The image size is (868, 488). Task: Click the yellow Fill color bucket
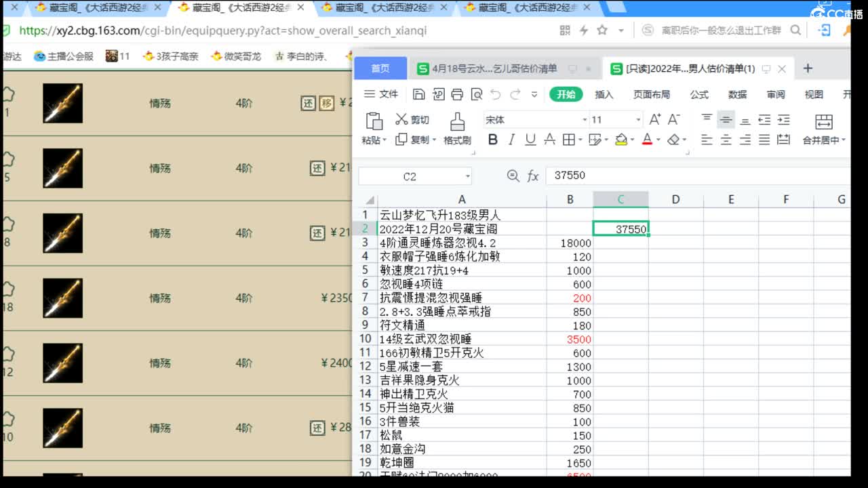[620, 140]
